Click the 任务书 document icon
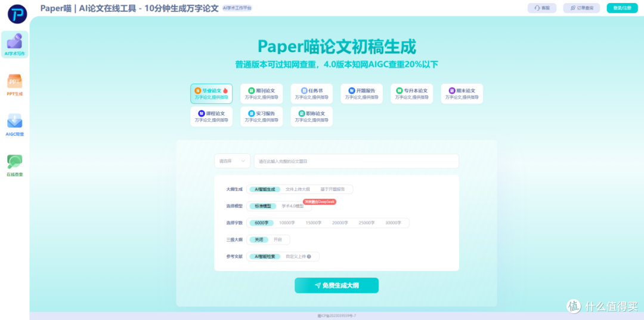 coord(304,91)
